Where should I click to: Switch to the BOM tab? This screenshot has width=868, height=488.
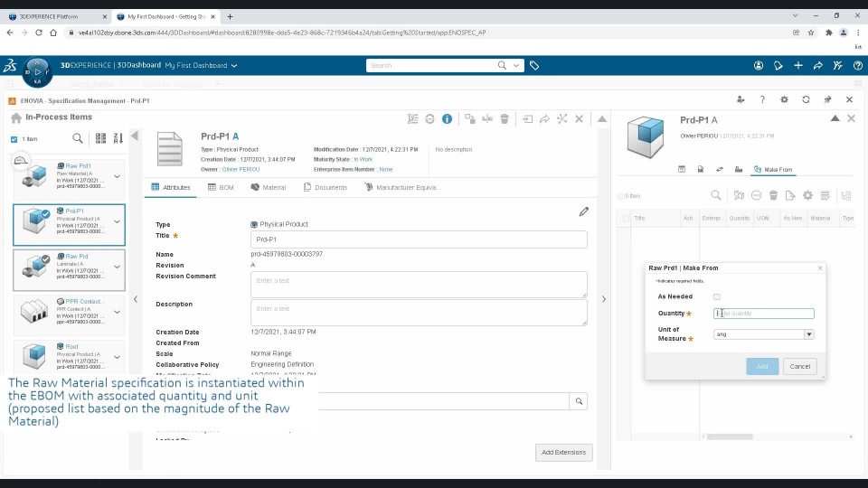point(221,188)
